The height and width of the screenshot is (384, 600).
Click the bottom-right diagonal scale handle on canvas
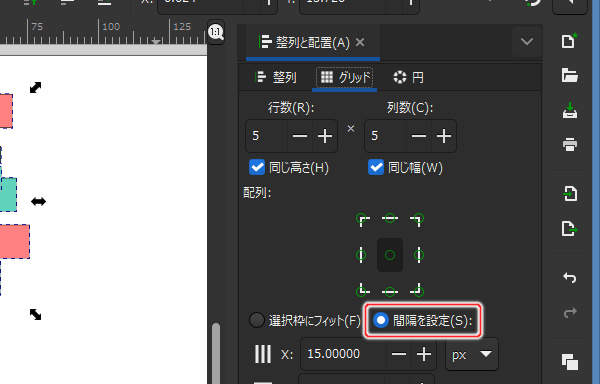(35, 314)
